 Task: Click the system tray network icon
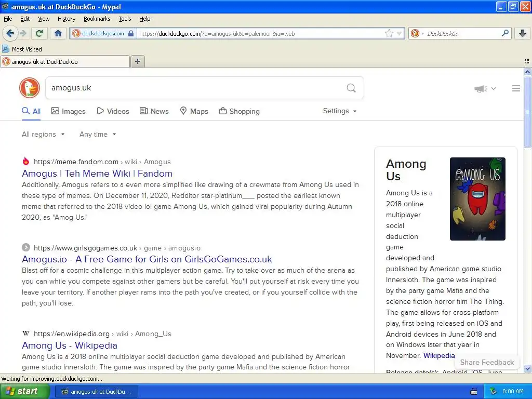[494, 391]
